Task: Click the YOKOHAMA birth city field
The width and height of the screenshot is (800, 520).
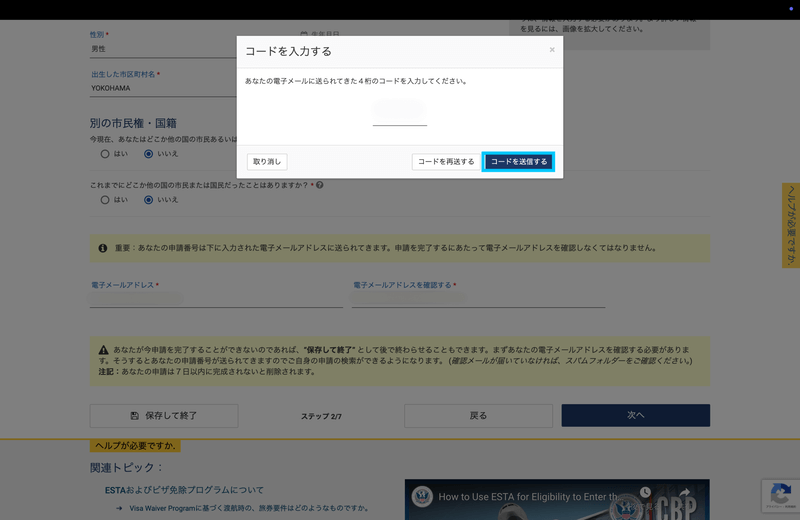Action: 163,88
